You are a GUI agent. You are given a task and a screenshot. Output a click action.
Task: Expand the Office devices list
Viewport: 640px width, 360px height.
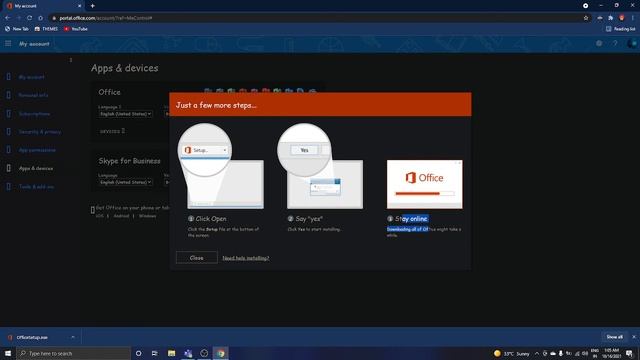pyautogui.click(x=113, y=131)
